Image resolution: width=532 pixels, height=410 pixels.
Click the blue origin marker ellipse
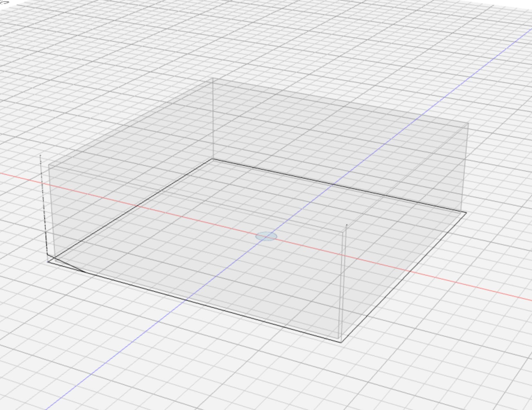pos(266,237)
